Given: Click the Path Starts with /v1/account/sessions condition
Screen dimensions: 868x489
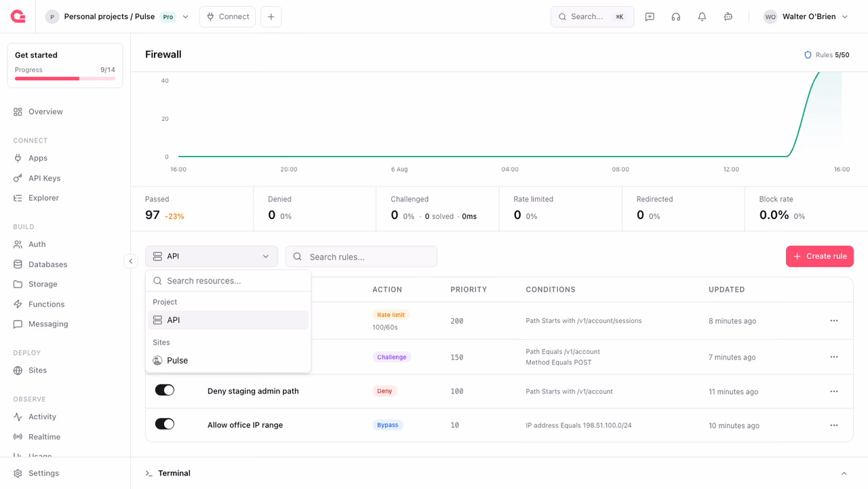Looking at the screenshot, I should coord(584,321).
